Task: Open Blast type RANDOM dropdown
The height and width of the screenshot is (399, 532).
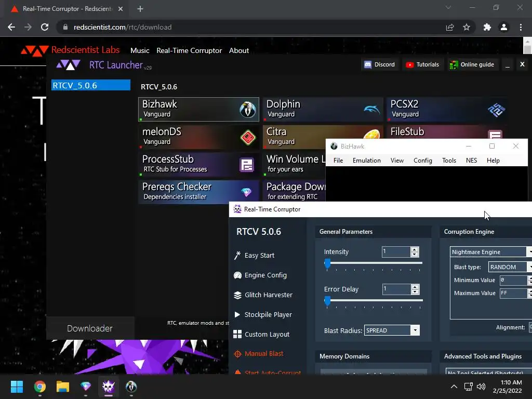Action: point(510,267)
